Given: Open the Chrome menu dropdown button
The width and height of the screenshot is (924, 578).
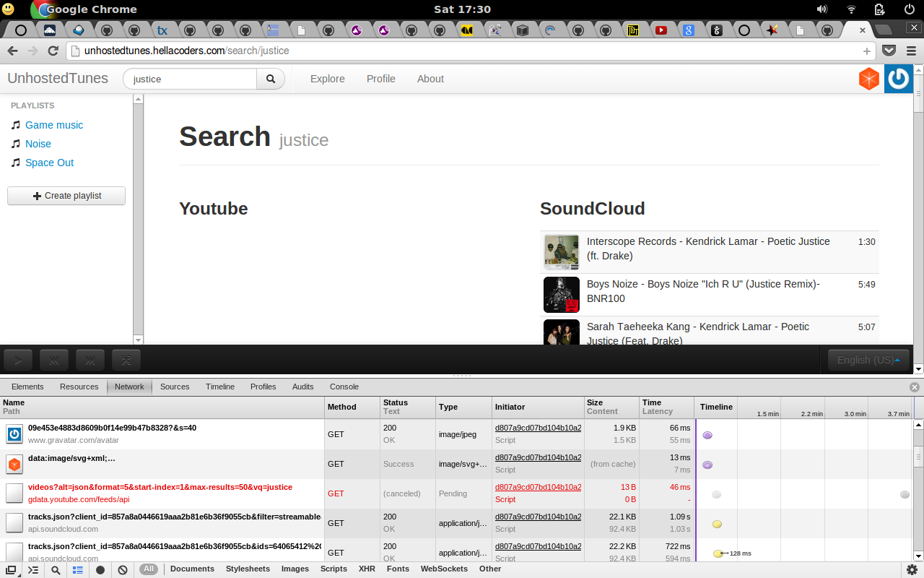Looking at the screenshot, I should 910,51.
